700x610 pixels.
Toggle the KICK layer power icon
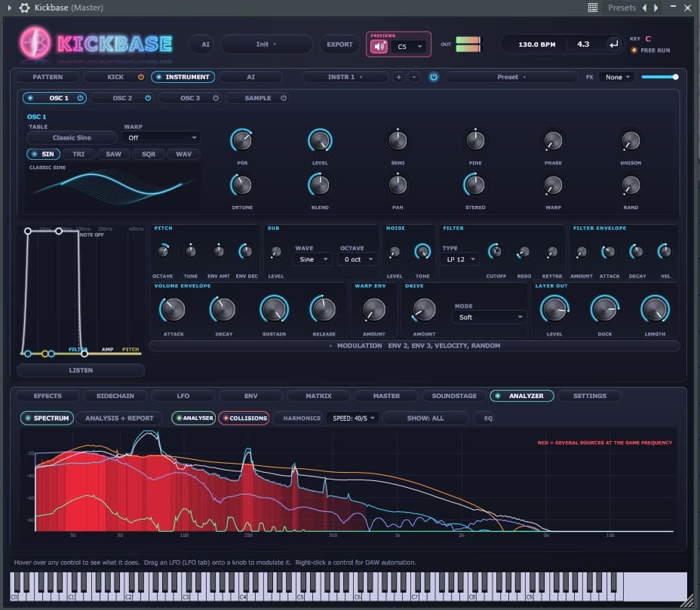(140, 77)
